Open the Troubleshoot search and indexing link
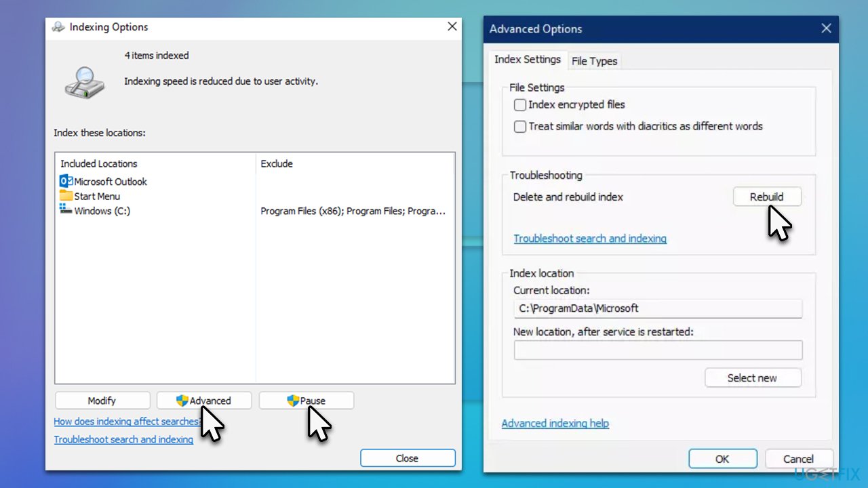The width and height of the screenshot is (868, 488). (589, 238)
